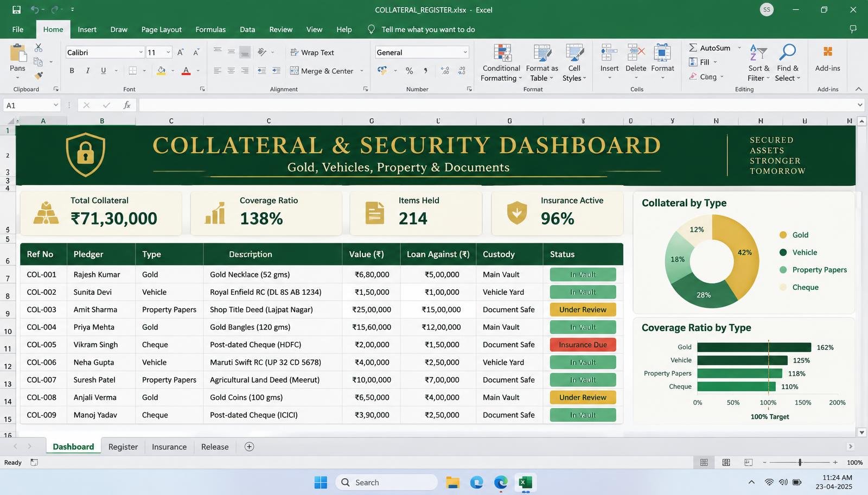The width and height of the screenshot is (868, 495).
Task: Switch to Page Layout view in status bar
Action: 726,462
